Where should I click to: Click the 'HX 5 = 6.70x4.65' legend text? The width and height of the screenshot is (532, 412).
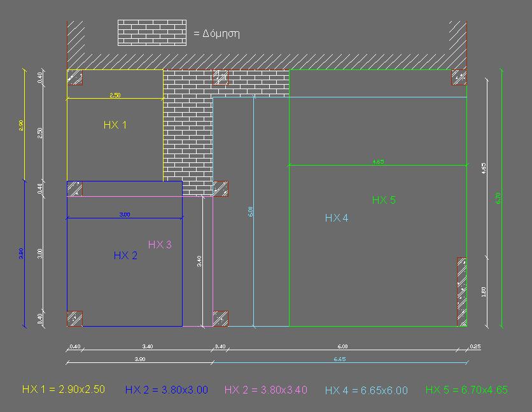(466, 390)
